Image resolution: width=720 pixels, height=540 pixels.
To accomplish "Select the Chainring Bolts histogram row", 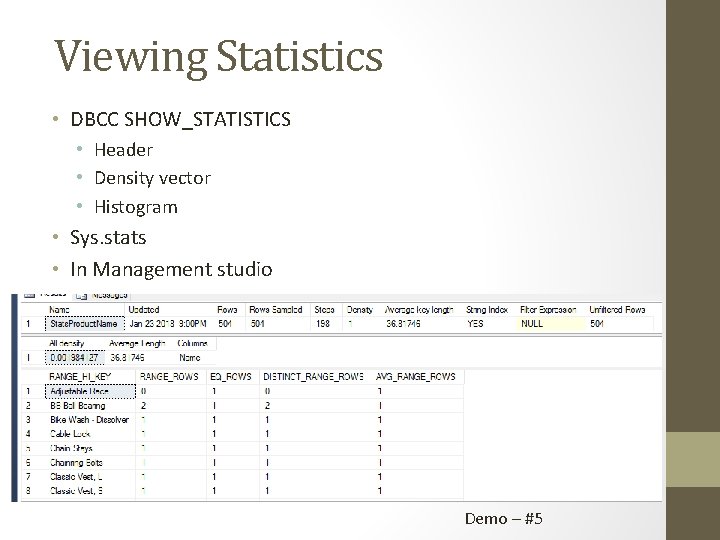I will 242,462.
